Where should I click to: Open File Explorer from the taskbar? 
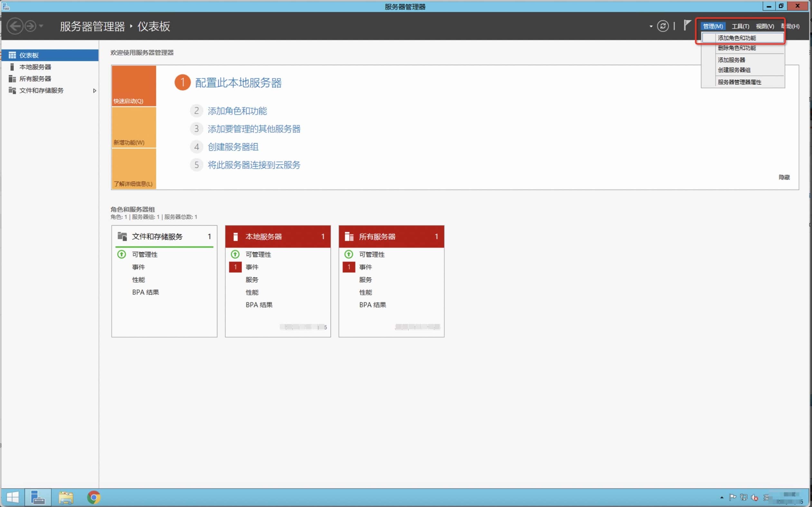66,497
